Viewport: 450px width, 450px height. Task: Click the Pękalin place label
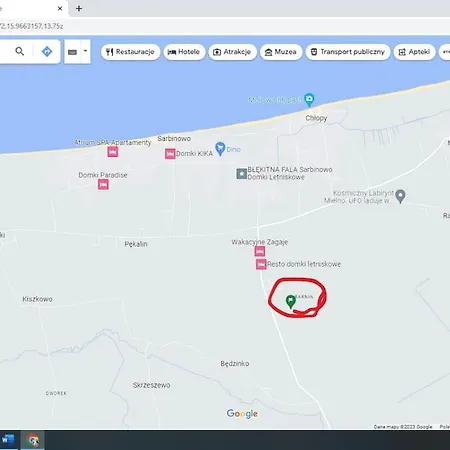(x=136, y=244)
